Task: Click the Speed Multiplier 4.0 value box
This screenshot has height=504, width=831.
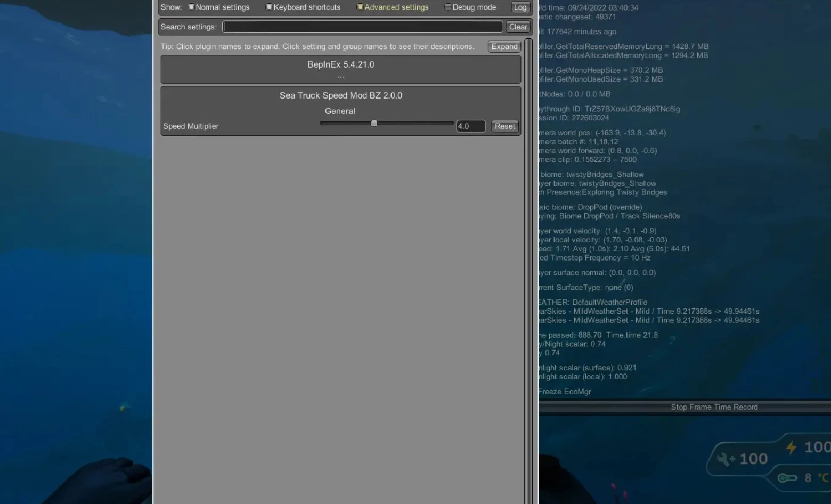Action: pos(470,126)
